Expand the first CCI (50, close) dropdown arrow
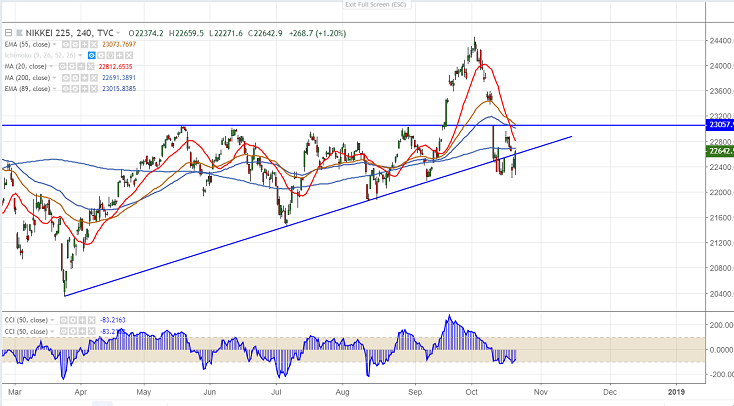Viewport: 734px width, 406px height. click(x=52, y=320)
